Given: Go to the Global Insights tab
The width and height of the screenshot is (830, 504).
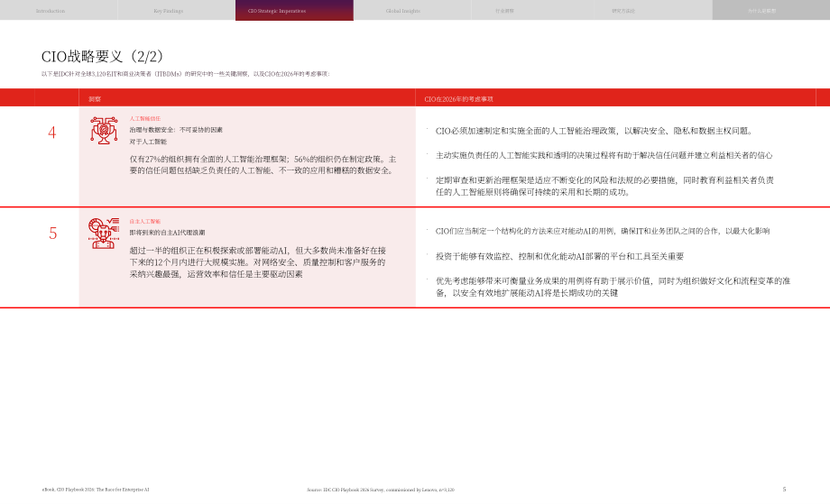Looking at the screenshot, I should (412, 10).
